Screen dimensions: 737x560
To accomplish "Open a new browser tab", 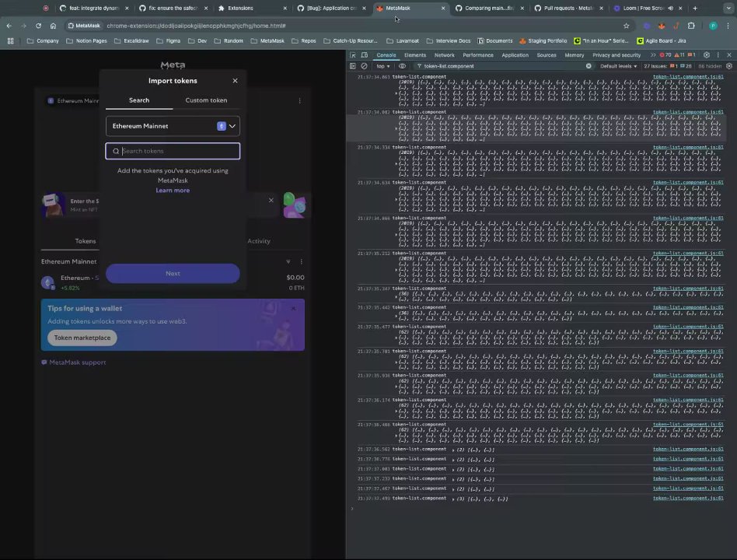I will pos(695,8).
